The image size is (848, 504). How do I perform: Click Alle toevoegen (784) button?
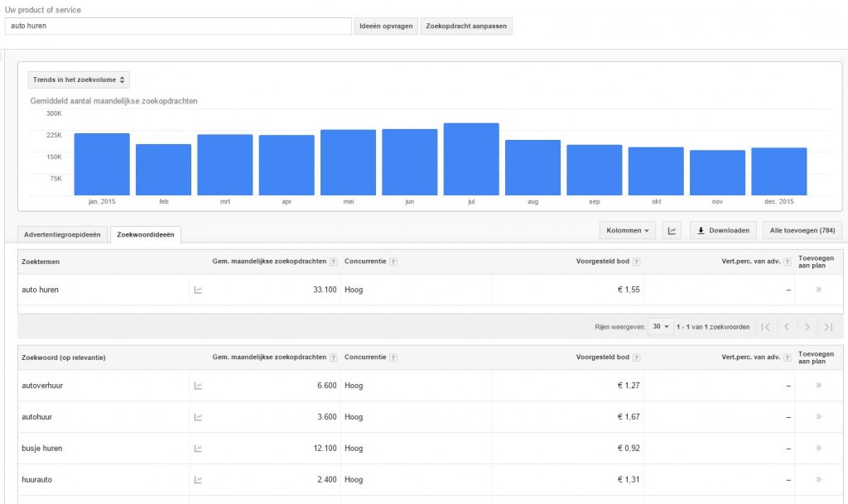(802, 231)
